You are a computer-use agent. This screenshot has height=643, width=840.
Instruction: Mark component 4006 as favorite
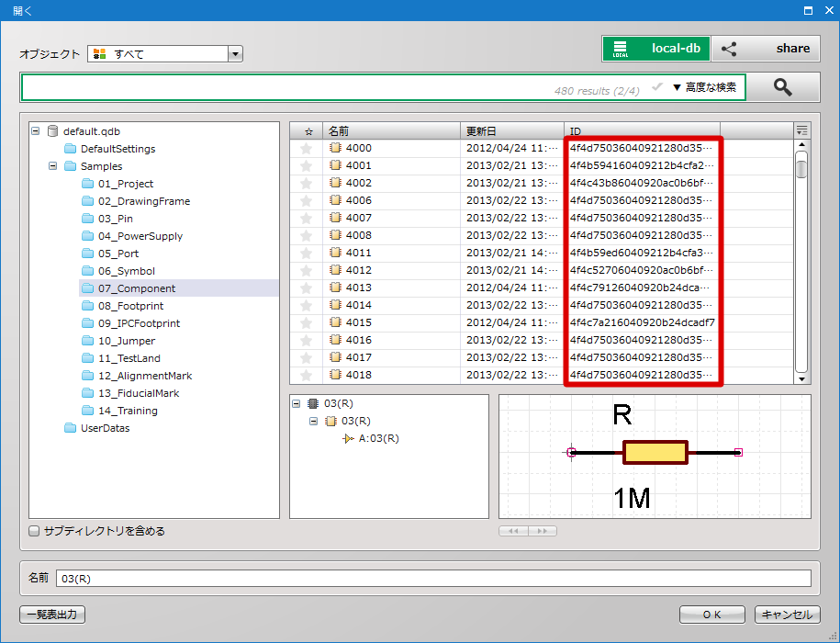coord(306,200)
